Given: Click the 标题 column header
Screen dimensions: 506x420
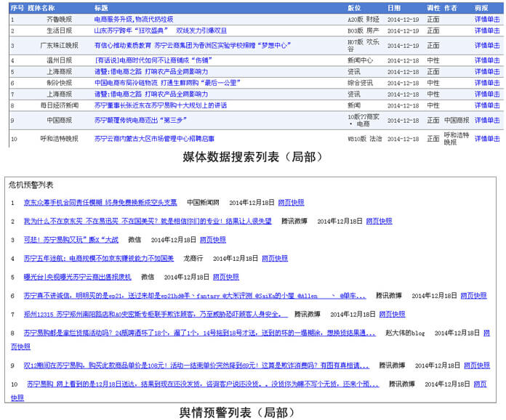Looking at the screenshot, I should pos(101,8).
